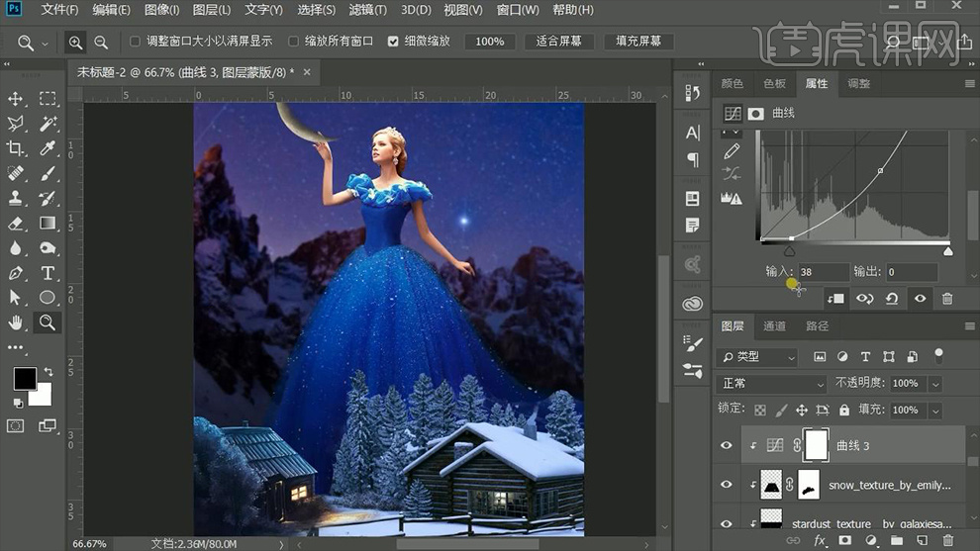Screen dimensions: 980x551
Task: Select the Eyedropper tool
Action: (x=47, y=148)
